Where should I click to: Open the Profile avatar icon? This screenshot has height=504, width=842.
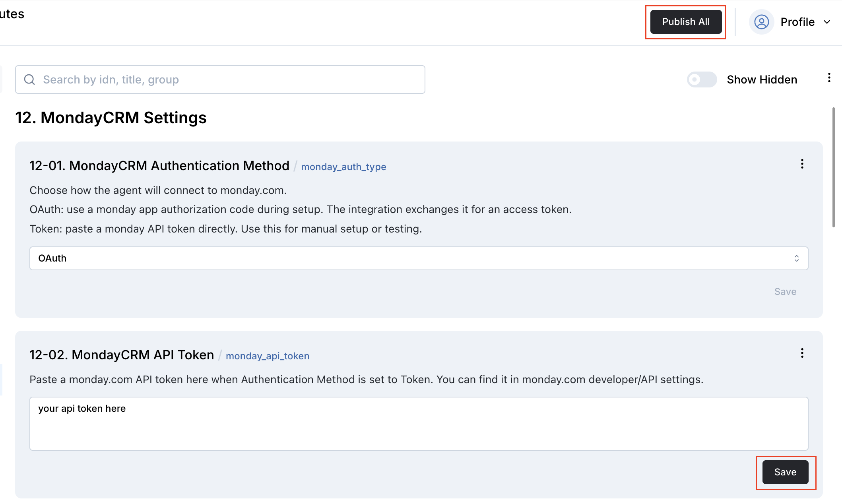[x=761, y=22]
